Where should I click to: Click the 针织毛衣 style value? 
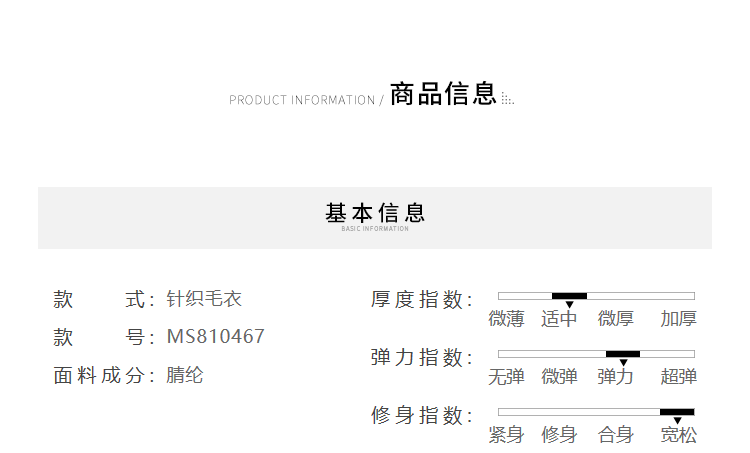coord(204,299)
